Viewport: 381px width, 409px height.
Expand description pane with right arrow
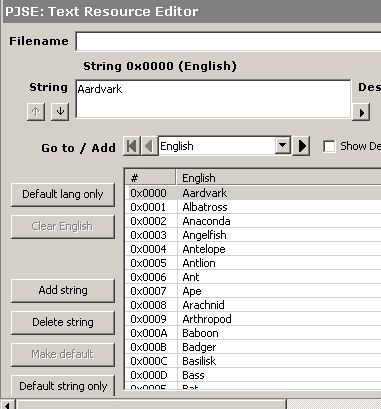pos(361,113)
